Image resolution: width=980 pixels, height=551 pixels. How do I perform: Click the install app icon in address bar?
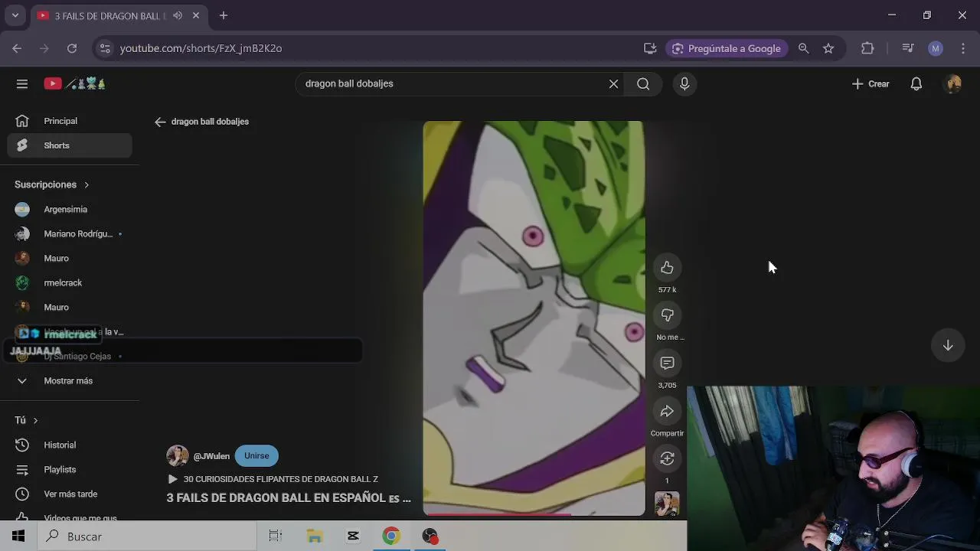point(650,48)
